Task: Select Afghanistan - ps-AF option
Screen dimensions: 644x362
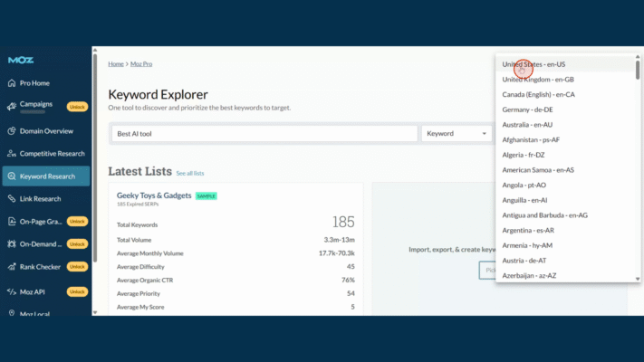Action: pos(565,139)
